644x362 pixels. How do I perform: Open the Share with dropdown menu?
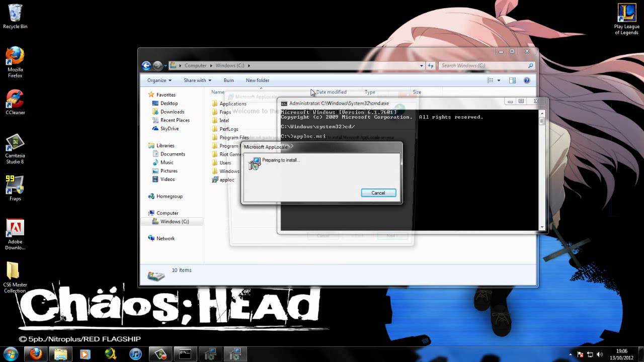197,80
